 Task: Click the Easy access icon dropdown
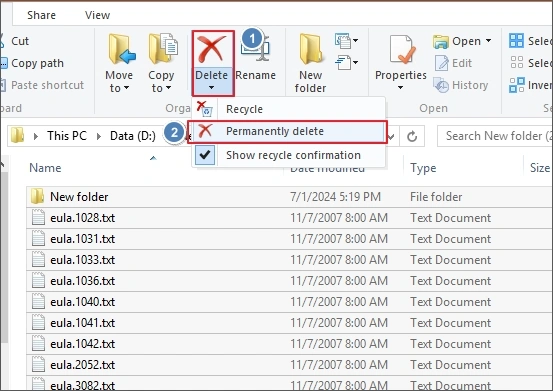(x=346, y=63)
